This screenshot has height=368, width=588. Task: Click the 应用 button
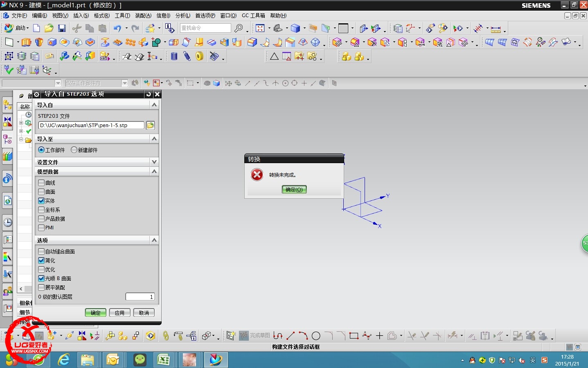[120, 313]
